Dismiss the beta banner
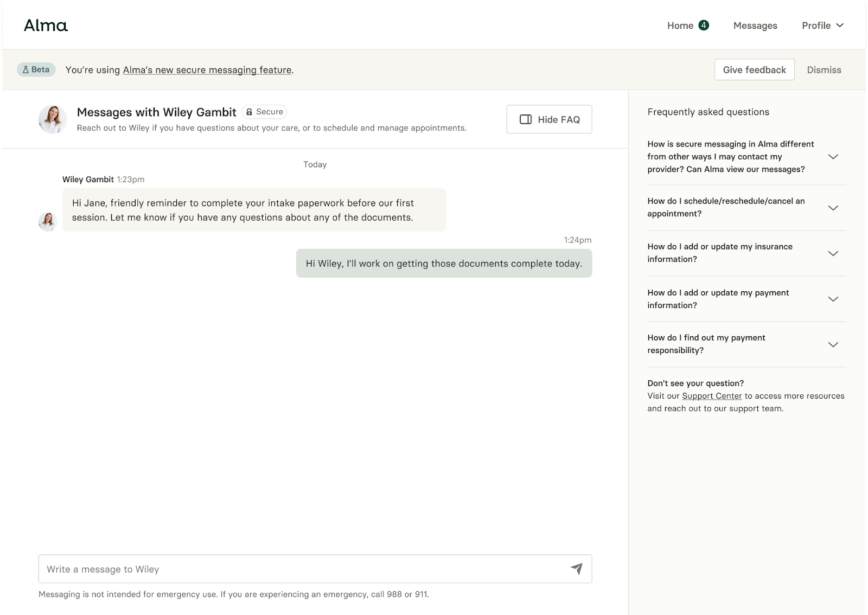The height and width of the screenshot is (615, 868). point(824,70)
